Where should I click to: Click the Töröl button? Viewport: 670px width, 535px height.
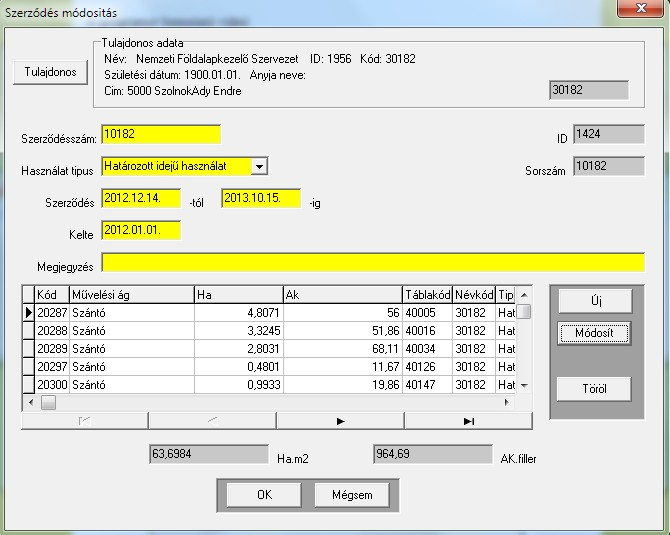click(x=594, y=389)
